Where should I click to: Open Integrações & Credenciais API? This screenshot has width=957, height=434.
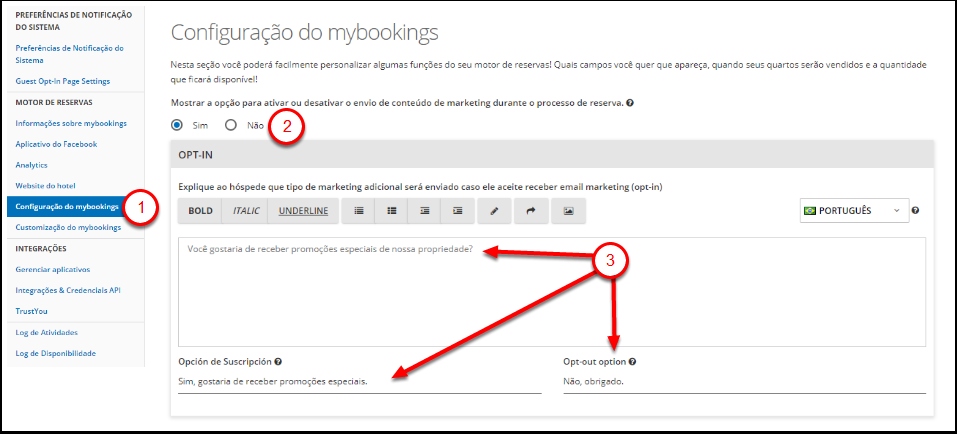(x=68, y=291)
